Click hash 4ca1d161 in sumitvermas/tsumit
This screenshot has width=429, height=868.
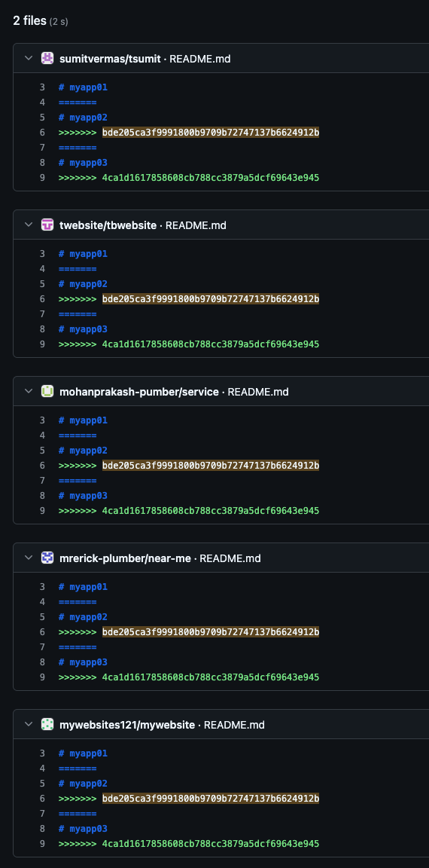coord(211,178)
